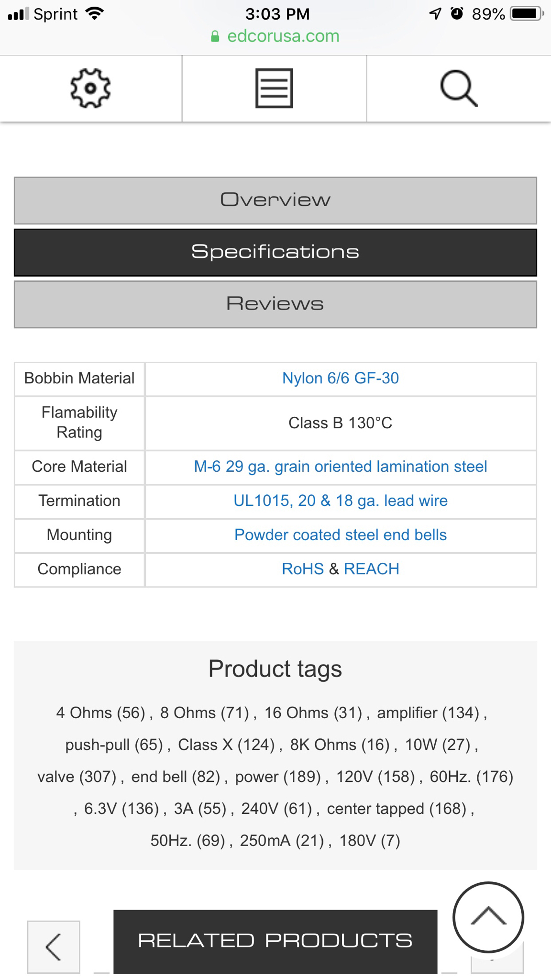Viewport: 551px width, 980px height.
Task: Select the Specifications tab
Action: [x=275, y=253]
